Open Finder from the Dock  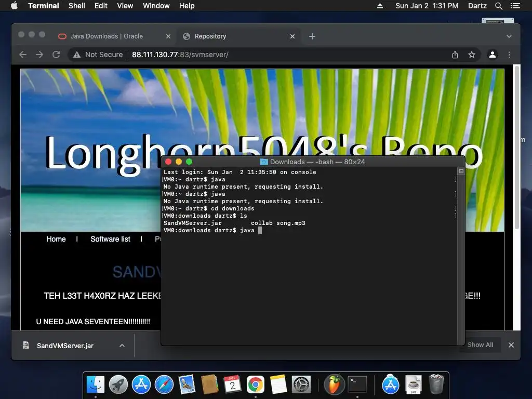point(96,384)
